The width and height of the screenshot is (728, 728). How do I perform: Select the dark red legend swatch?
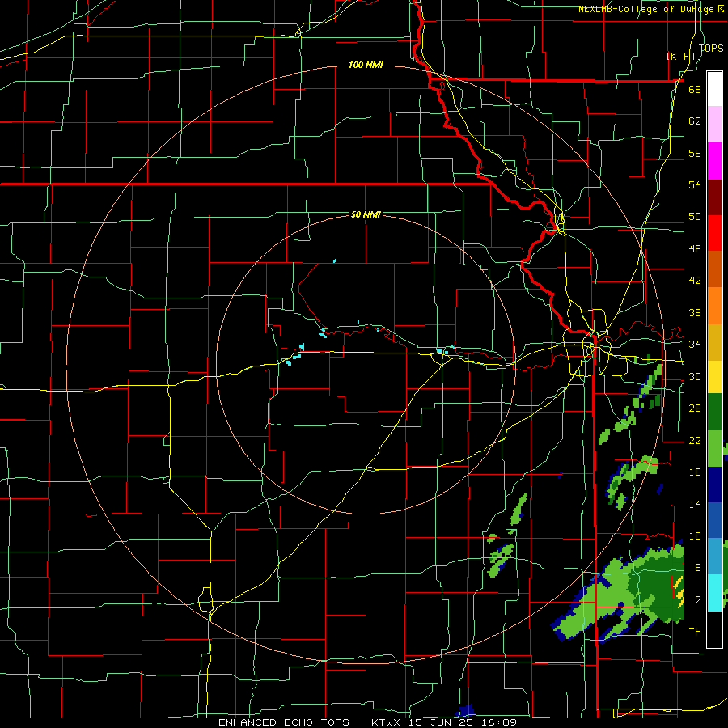tap(714, 197)
